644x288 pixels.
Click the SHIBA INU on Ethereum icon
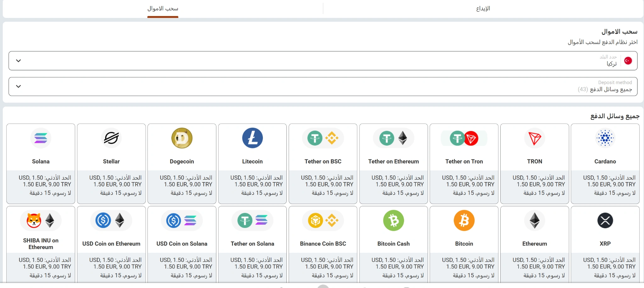pos(41,220)
